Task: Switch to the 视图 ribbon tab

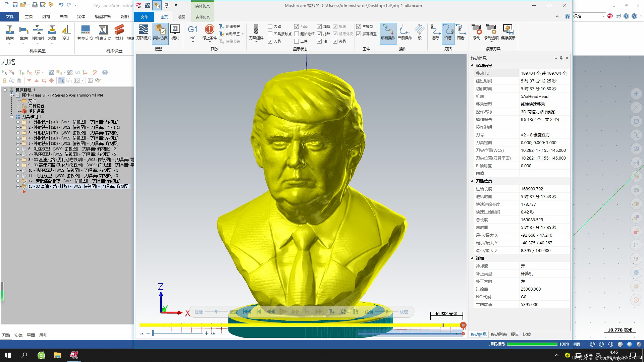Action: point(181,17)
